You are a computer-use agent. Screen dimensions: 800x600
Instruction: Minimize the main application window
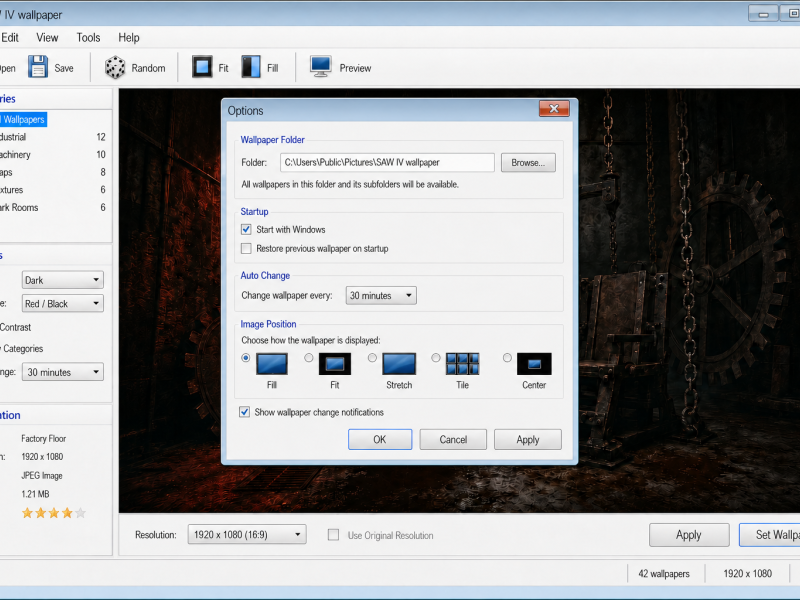[x=763, y=14]
